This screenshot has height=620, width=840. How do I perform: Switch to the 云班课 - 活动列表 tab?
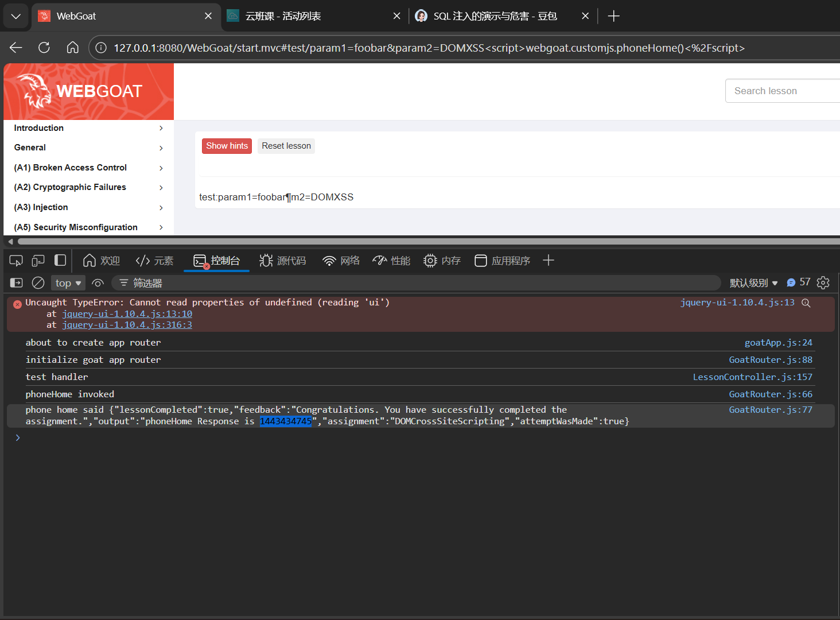coord(314,16)
